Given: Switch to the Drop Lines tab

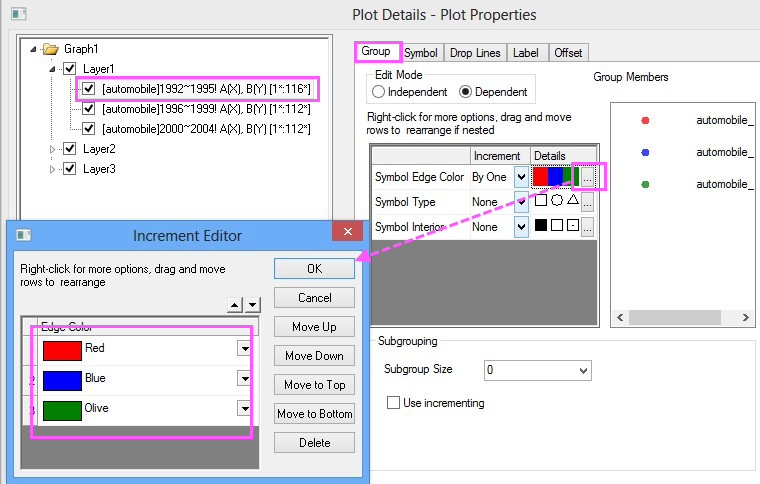Looking at the screenshot, I should coord(475,53).
